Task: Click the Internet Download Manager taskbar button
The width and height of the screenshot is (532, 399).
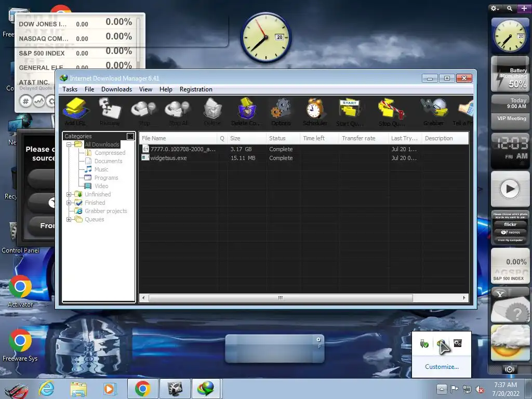Action: click(x=206, y=389)
